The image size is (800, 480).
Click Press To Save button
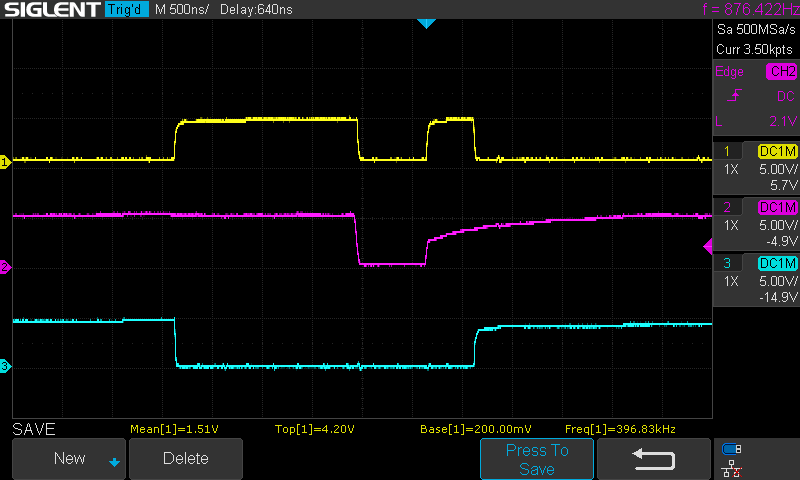point(537,459)
